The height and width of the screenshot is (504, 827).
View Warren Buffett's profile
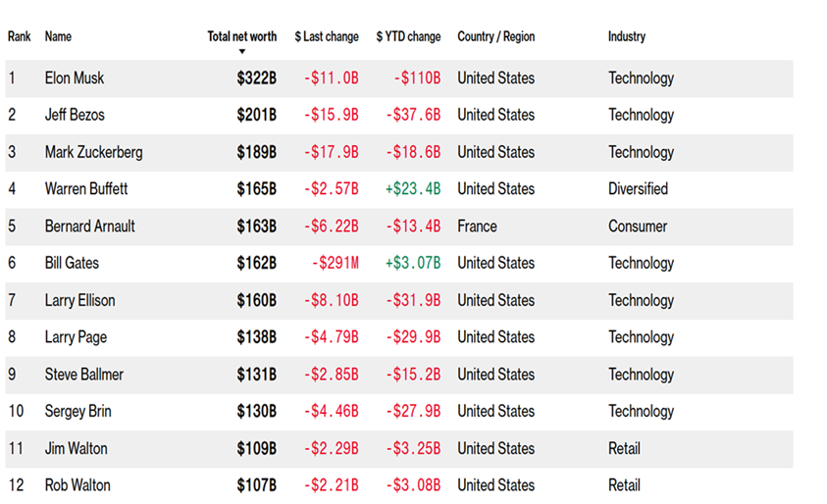pos(86,188)
